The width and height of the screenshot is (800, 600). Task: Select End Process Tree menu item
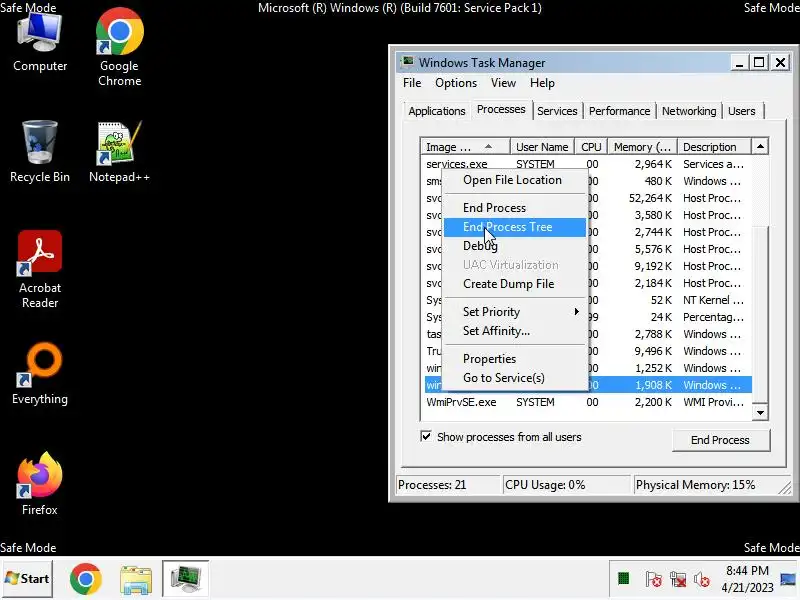515,227
